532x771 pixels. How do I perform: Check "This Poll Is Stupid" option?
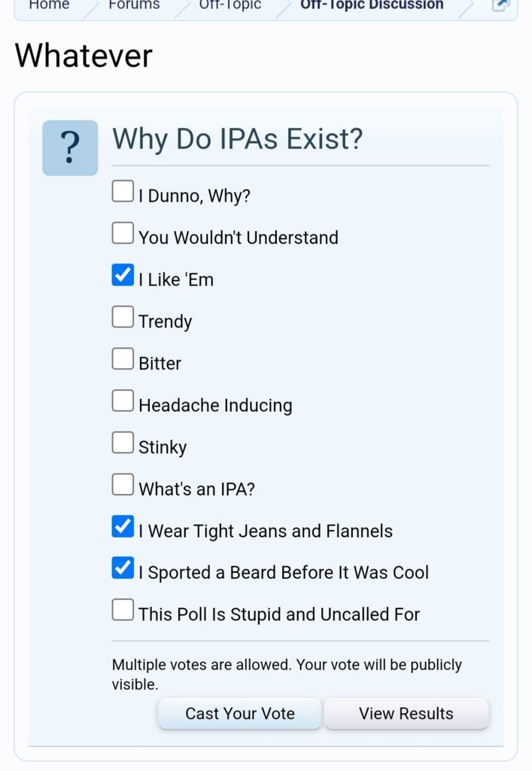tap(123, 610)
